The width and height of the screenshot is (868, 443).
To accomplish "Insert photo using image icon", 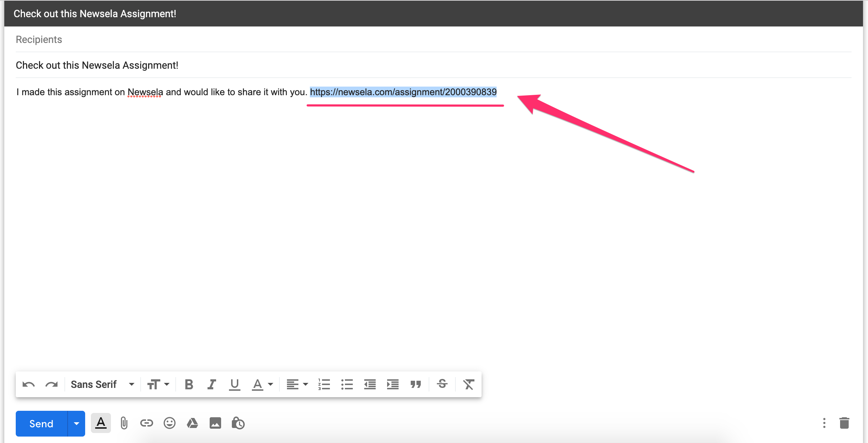I will [x=215, y=423].
